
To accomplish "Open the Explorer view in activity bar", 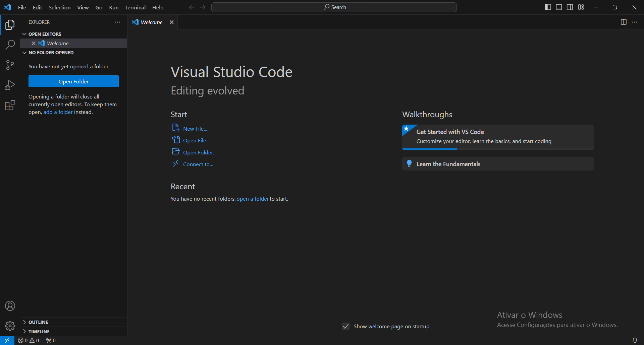I will coord(10,24).
